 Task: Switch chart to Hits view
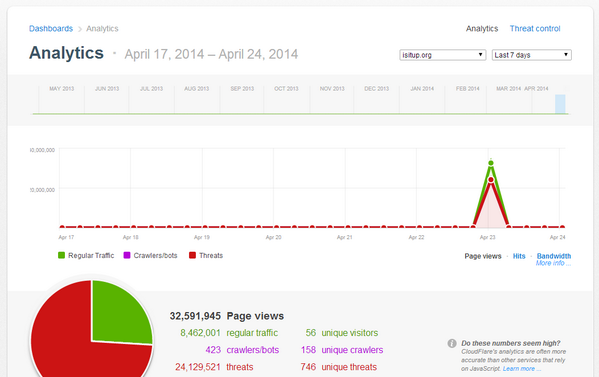[519, 256]
